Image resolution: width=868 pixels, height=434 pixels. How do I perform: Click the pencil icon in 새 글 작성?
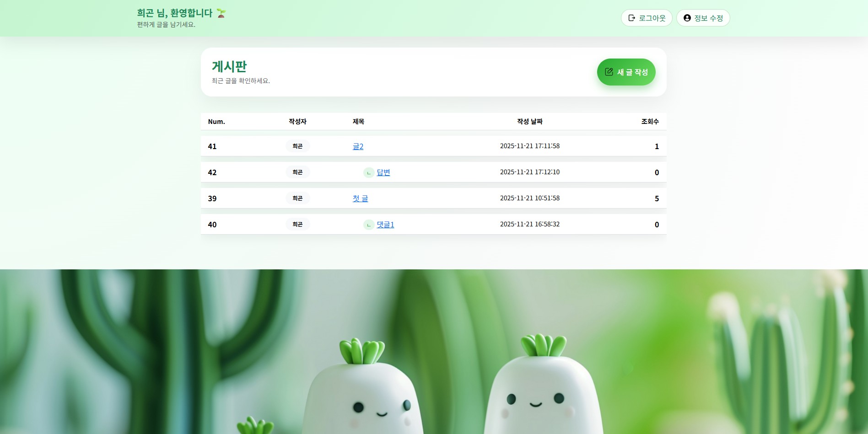(x=609, y=72)
